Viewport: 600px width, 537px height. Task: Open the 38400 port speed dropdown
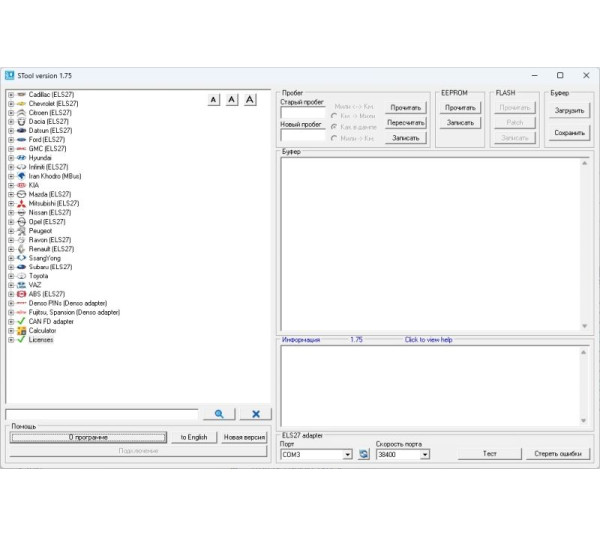[424, 454]
